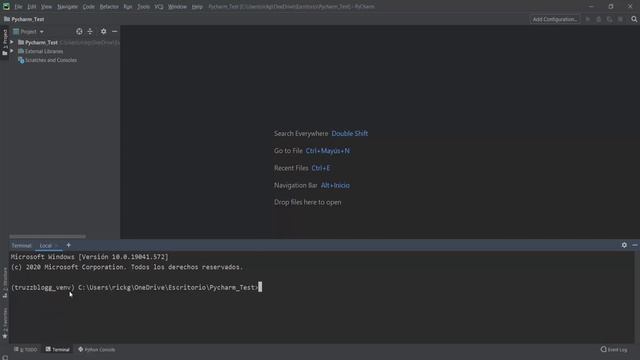Expand the Pycharm_Test project folder
Image resolution: width=640 pixels, height=360 pixels.
coord(12,42)
